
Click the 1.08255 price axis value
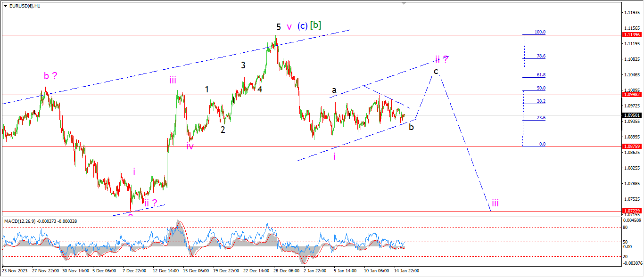pos(631,168)
